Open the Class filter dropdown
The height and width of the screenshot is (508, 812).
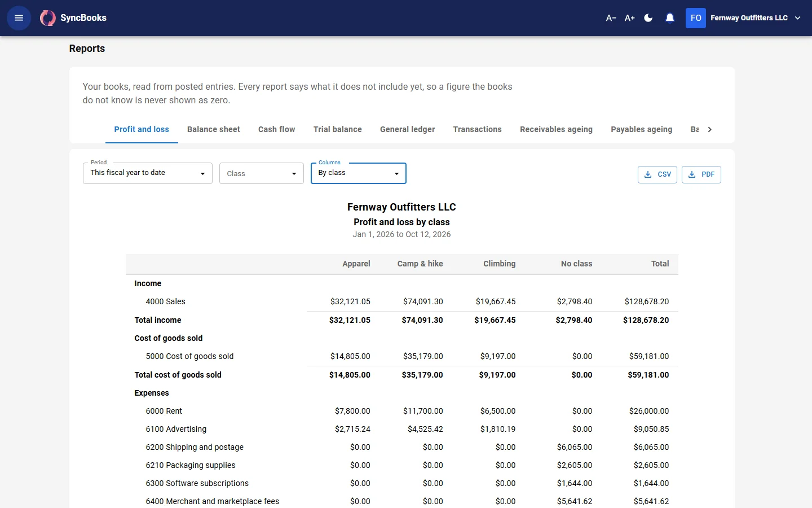(262, 173)
